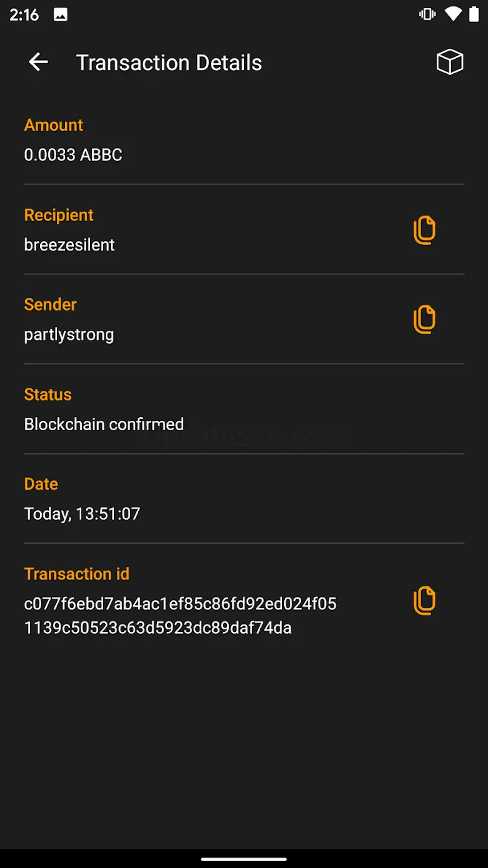
Task: Tap the image notification icon
Action: (61, 15)
